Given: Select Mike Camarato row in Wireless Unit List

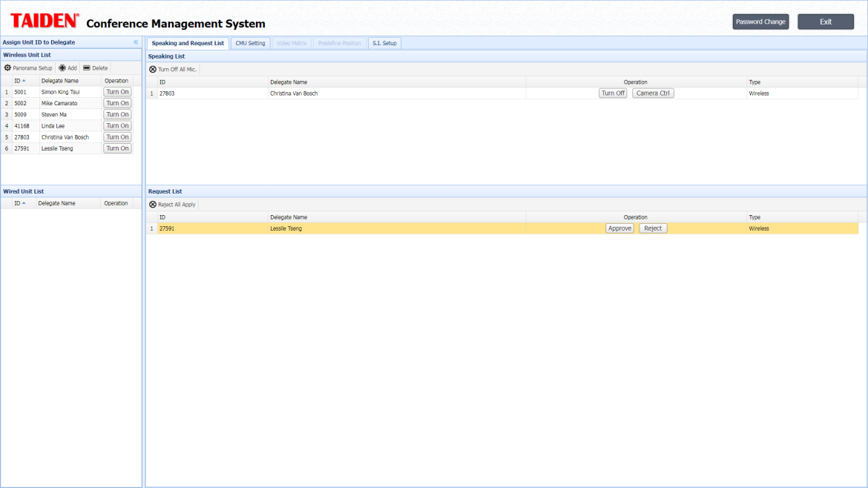Looking at the screenshot, I should click(59, 104).
